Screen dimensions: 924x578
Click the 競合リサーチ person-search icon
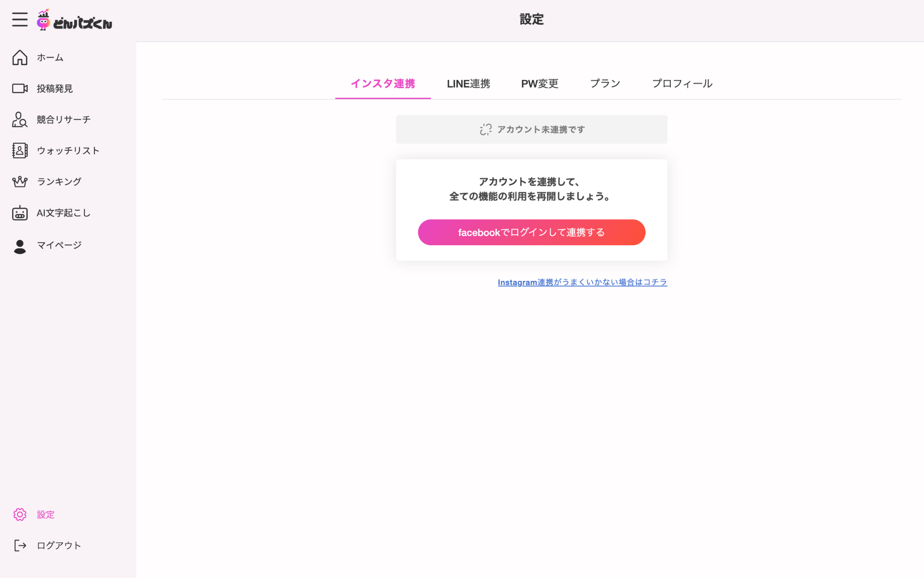(20, 119)
